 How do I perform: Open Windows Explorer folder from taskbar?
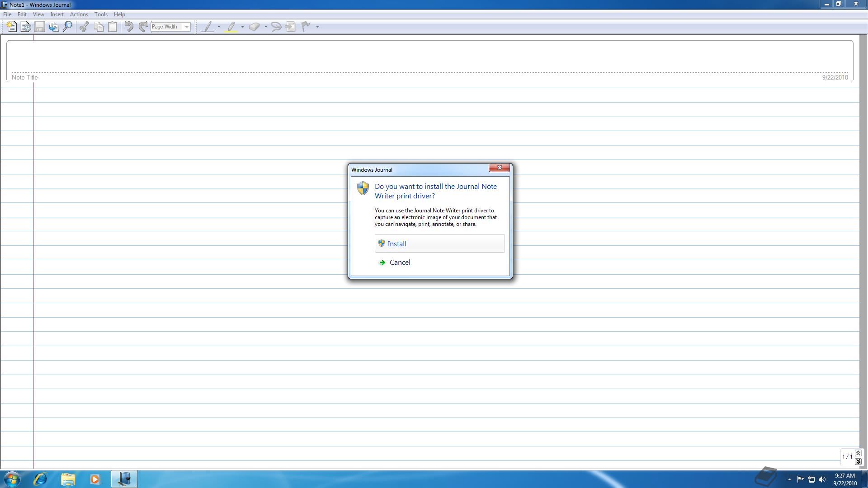(x=68, y=479)
